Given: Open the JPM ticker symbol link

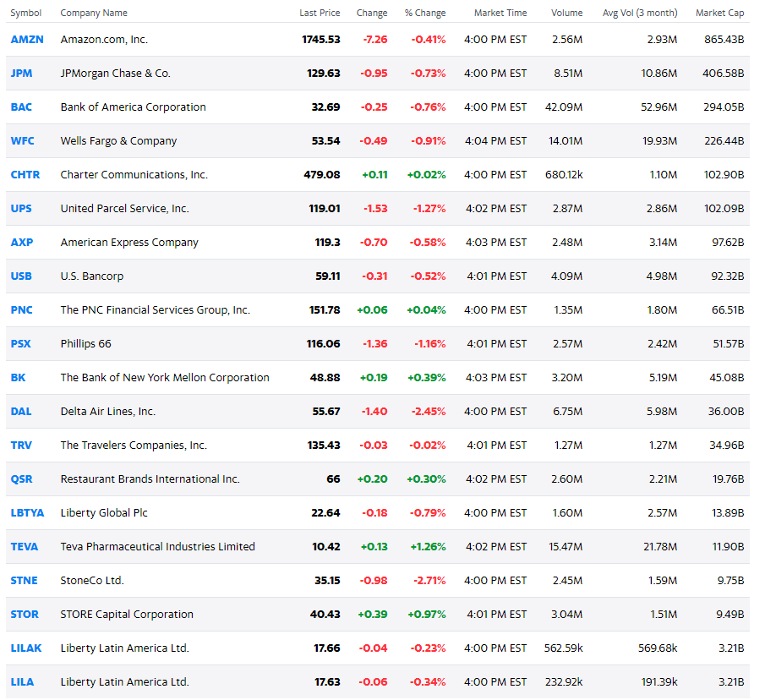Looking at the screenshot, I should click(x=21, y=74).
